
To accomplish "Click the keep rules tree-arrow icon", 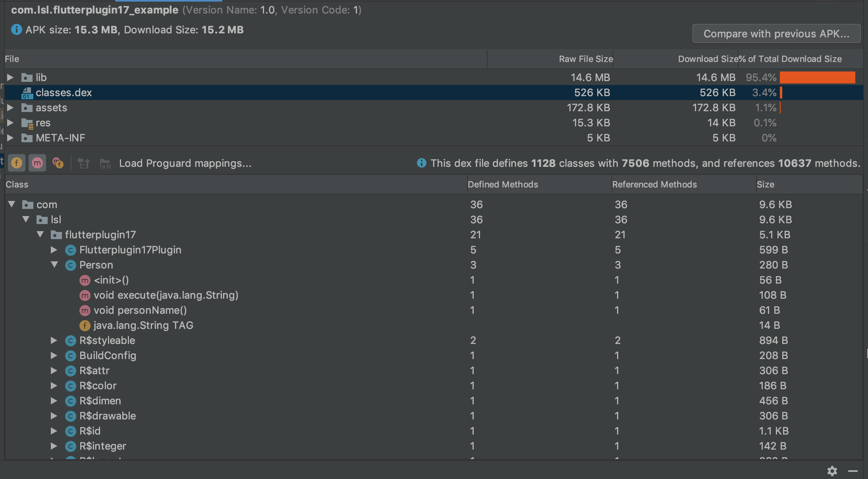I will click(84, 163).
